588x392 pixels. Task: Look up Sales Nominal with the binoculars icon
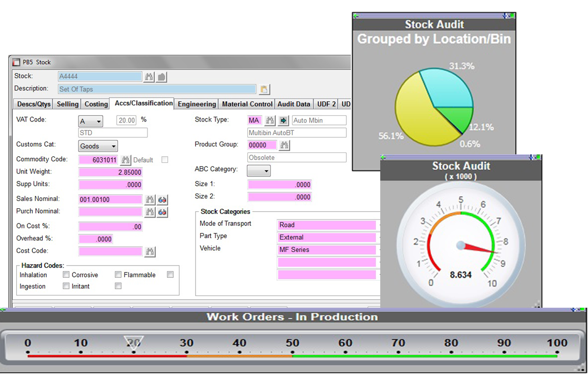tap(150, 199)
